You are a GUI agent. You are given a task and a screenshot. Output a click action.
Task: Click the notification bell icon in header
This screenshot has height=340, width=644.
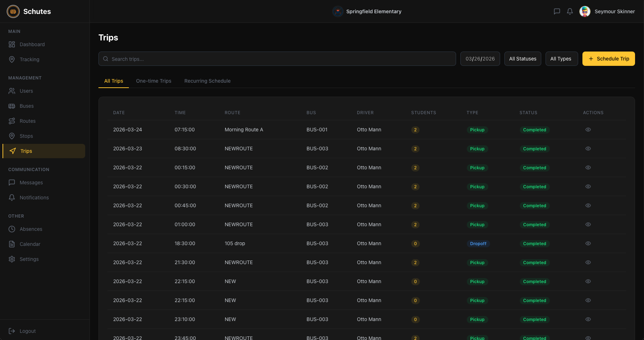570,11
